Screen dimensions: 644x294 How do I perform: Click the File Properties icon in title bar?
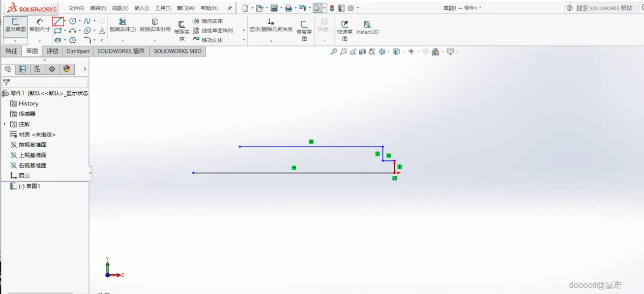click(x=341, y=8)
